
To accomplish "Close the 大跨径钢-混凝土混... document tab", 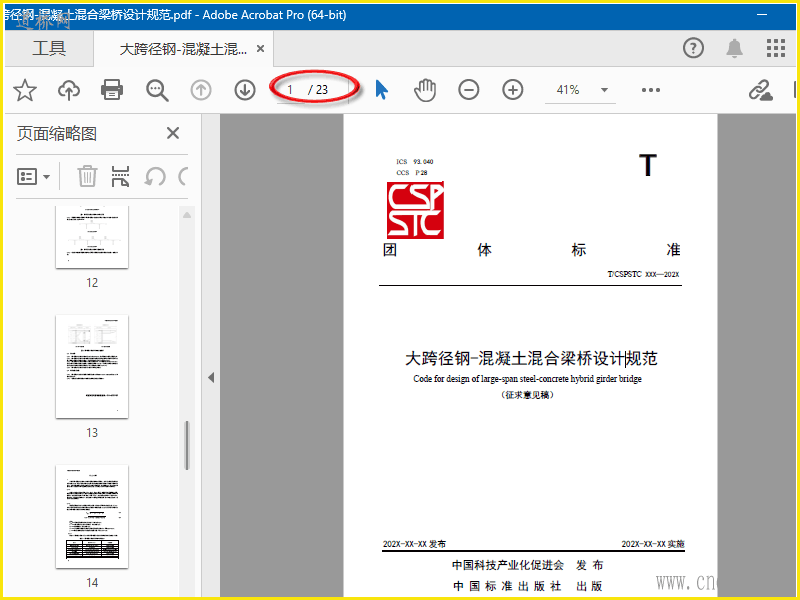I will [x=260, y=48].
